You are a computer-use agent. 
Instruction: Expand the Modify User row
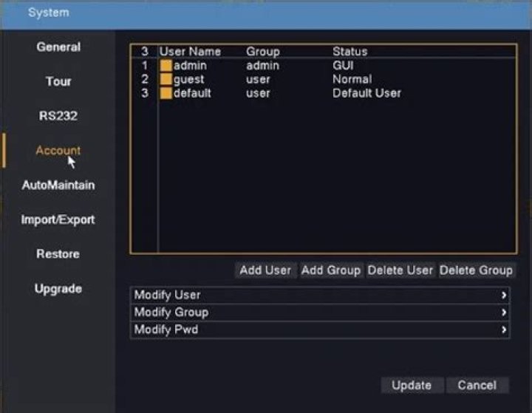pos(321,296)
